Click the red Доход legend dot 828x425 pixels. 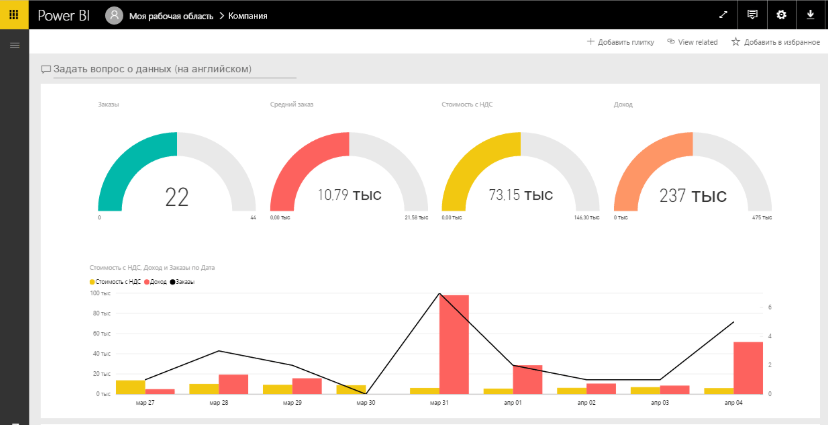146,282
